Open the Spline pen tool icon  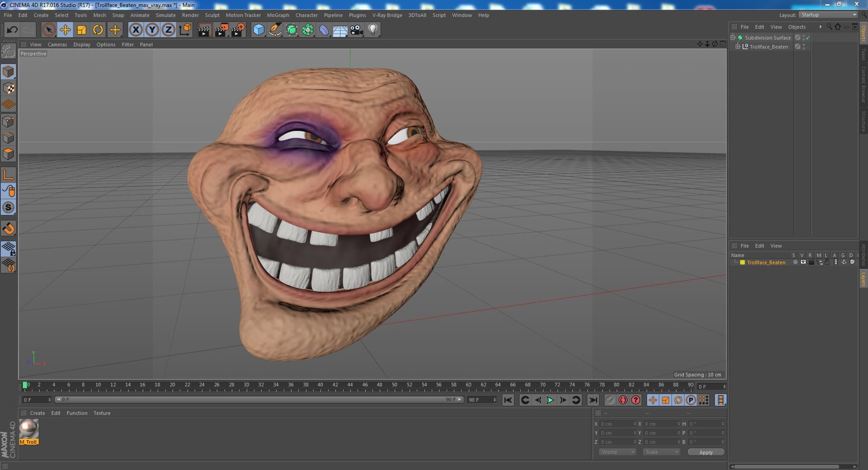pyautogui.click(x=275, y=30)
